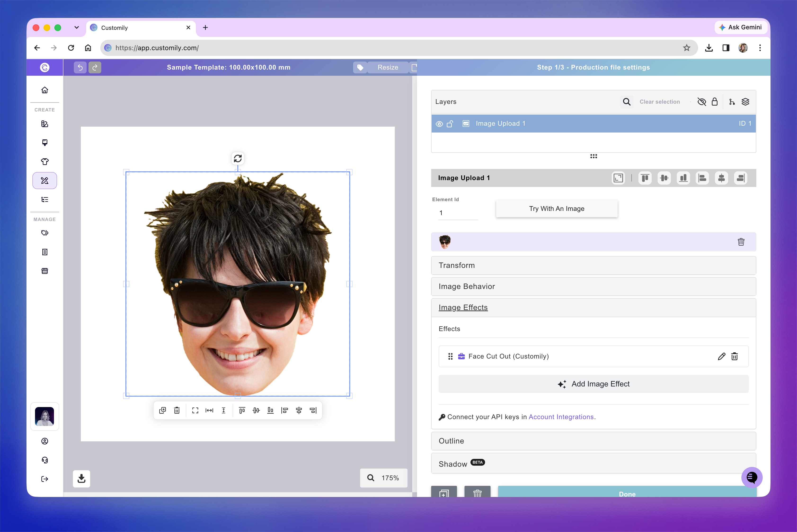Click the rotate handle above the image
Image resolution: width=797 pixels, height=532 pixels.
point(238,159)
